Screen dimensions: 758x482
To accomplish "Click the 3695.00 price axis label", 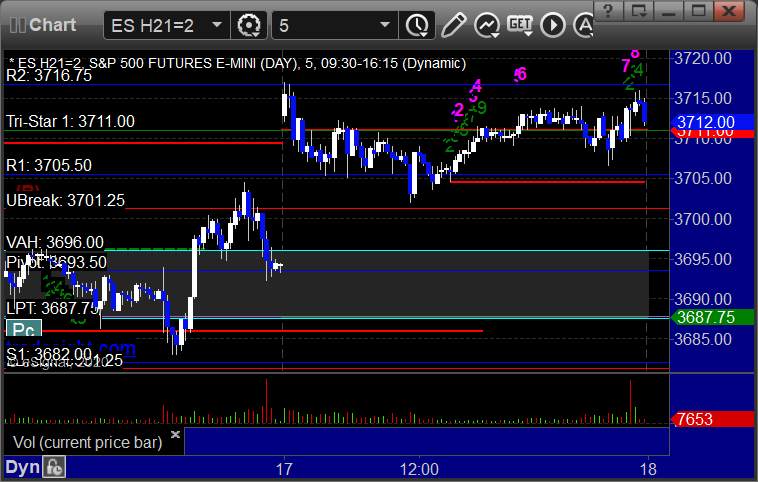I will 703,260.
